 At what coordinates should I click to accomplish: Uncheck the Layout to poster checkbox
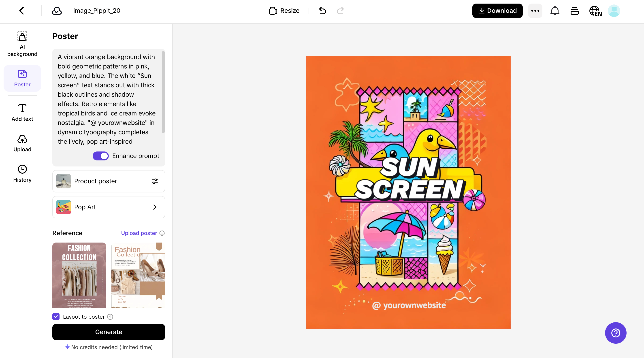(x=55, y=317)
